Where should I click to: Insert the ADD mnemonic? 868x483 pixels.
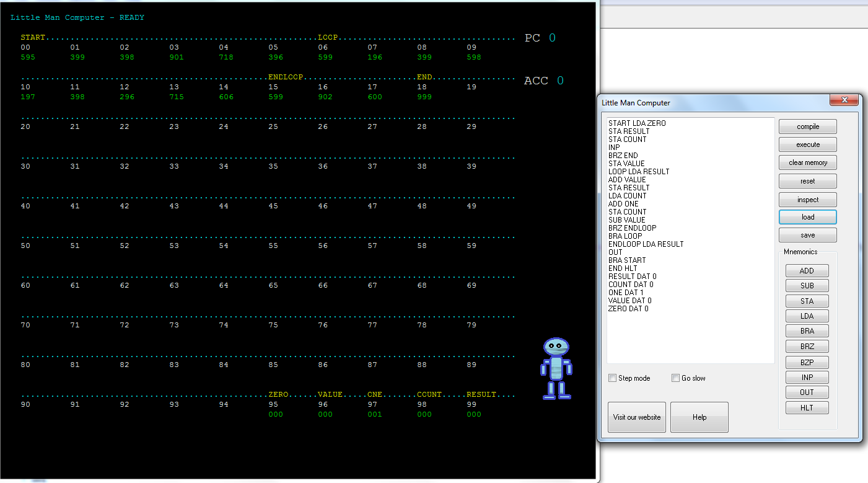[807, 271]
